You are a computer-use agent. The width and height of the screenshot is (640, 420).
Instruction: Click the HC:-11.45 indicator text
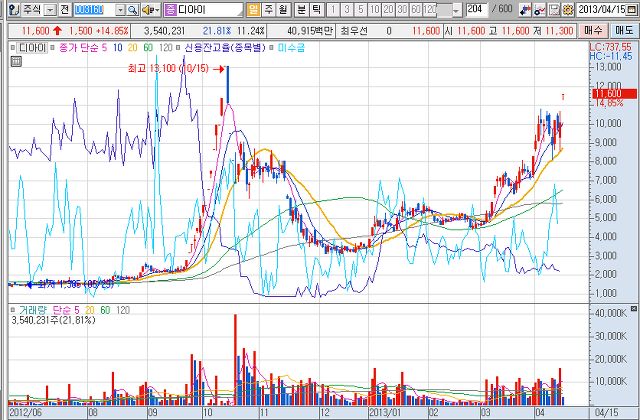tap(611, 56)
